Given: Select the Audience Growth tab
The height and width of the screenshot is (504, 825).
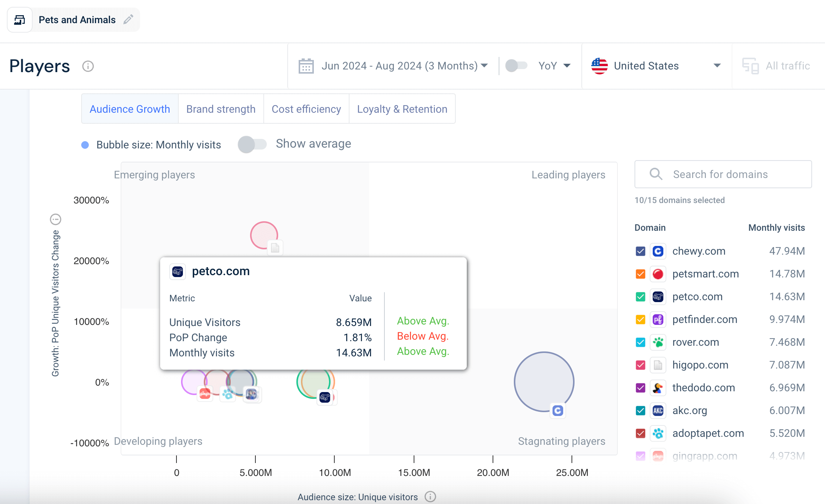Looking at the screenshot, I should (x=130, y=109).
